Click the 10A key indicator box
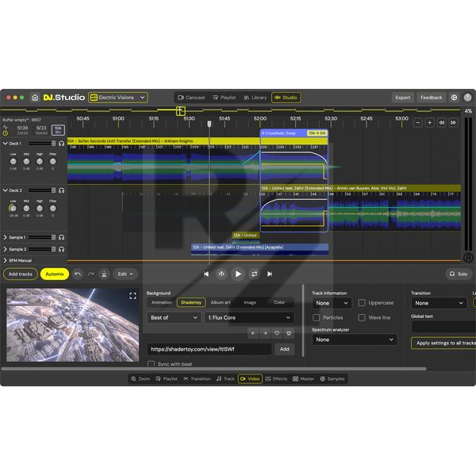The image size is (476, 476). pos(58,130)
